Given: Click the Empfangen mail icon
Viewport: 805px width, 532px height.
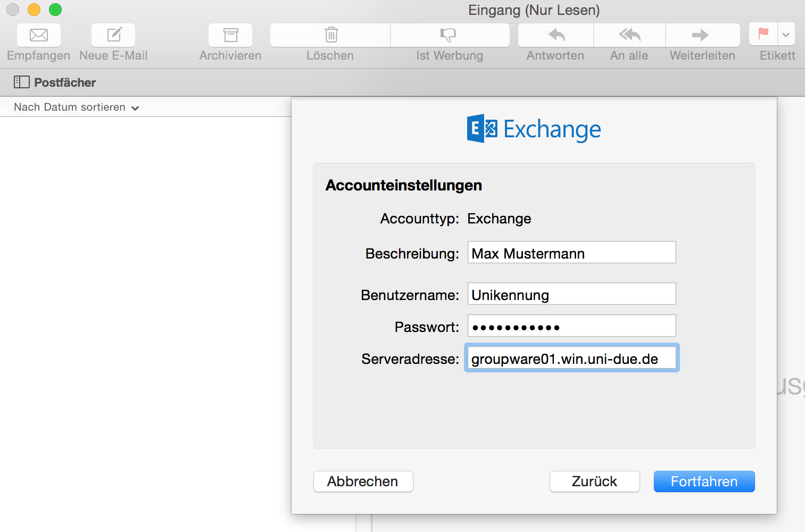Looking at the screenshot, I should [38, 35].
